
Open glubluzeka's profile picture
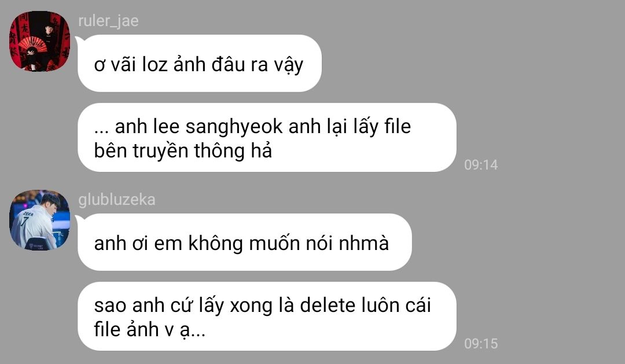click(x=39, y=220)
